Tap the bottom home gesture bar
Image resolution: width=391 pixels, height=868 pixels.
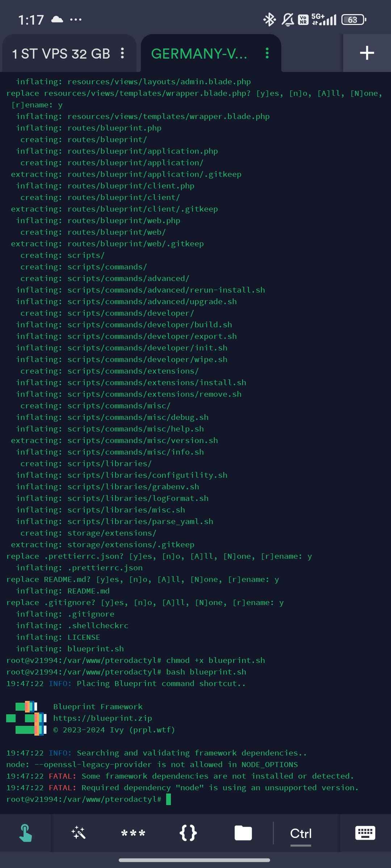click(194, 860)
